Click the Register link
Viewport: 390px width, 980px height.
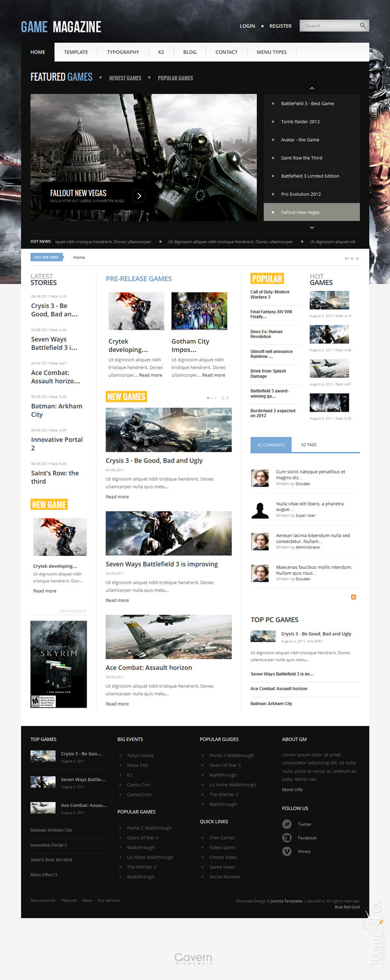pyautogui.click(x=281, y=26)
